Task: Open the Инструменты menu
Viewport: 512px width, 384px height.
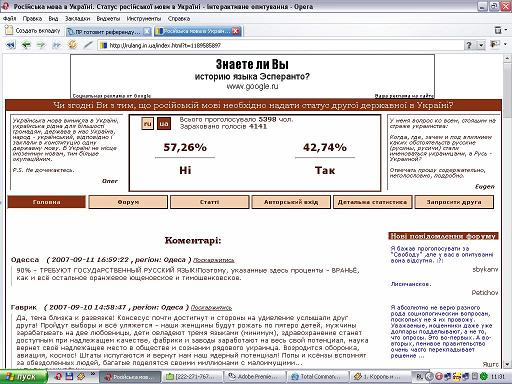Action: 144,19
